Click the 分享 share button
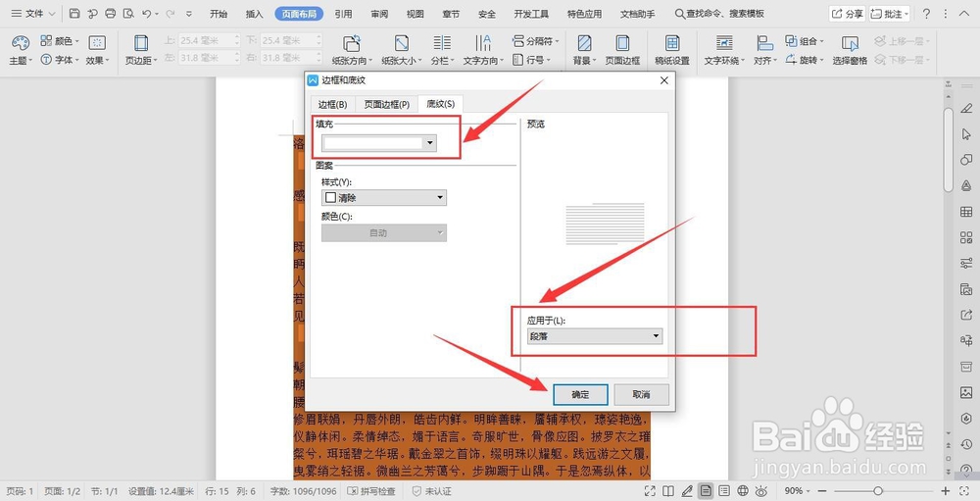 click(x=847, y=13)
